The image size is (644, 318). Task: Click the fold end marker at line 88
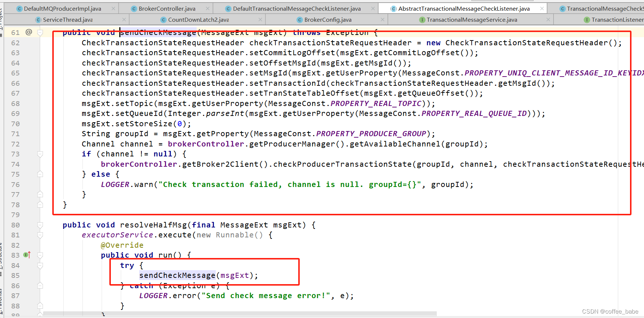[40, 306]
